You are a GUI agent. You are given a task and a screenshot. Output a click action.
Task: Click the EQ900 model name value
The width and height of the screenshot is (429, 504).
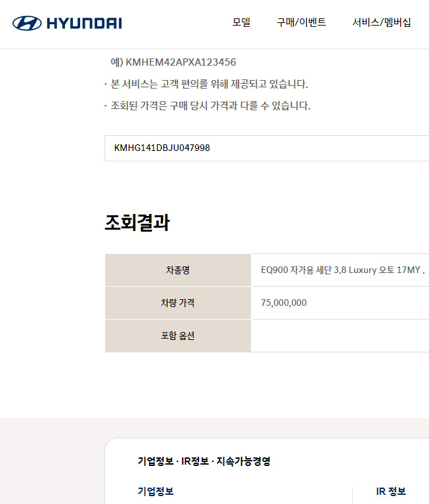click(343, 270)
